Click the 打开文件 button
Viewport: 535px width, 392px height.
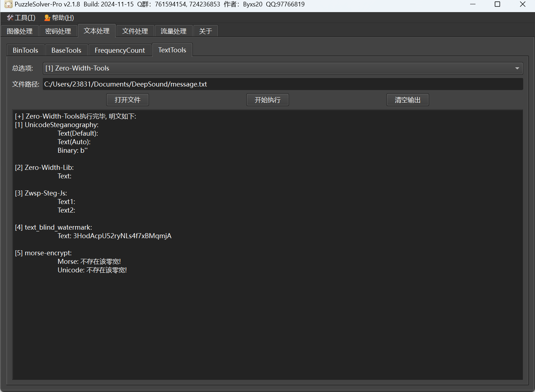128,100
